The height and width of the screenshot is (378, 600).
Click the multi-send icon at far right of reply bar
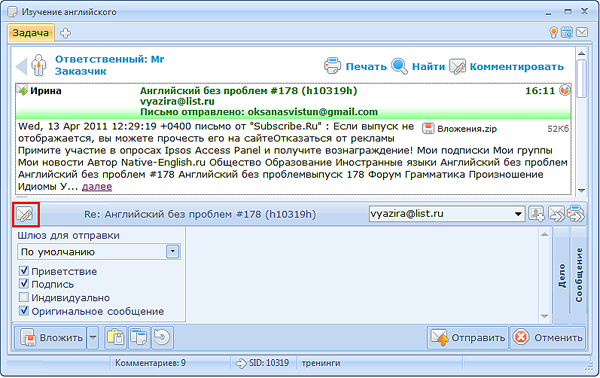point(576,214)
